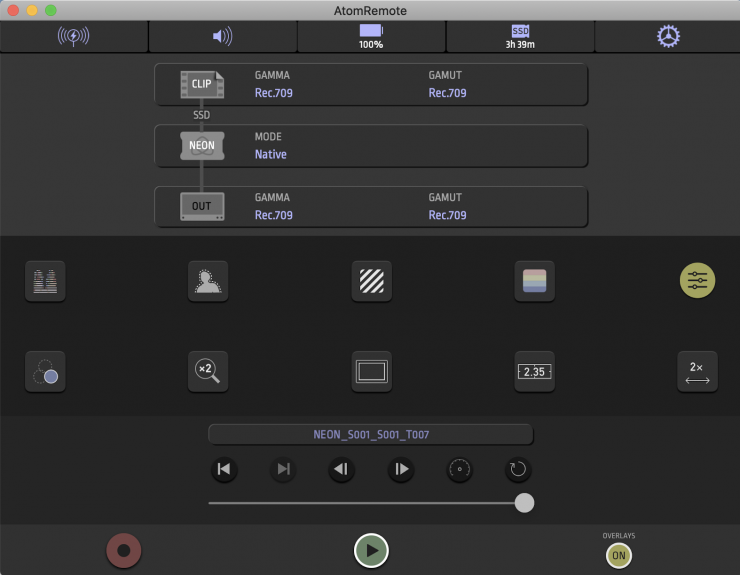740x575 pixels.
Task: Open the settings gear tab
Action: click(x=667, y=37)
